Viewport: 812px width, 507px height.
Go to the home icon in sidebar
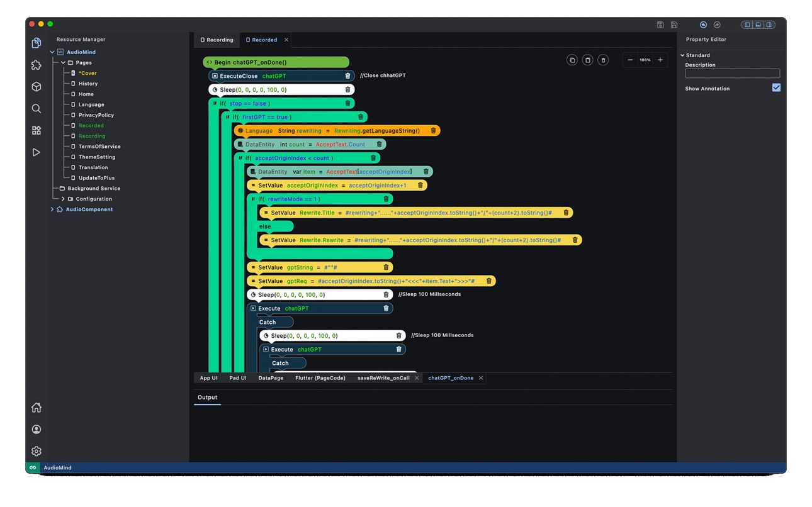37,408
